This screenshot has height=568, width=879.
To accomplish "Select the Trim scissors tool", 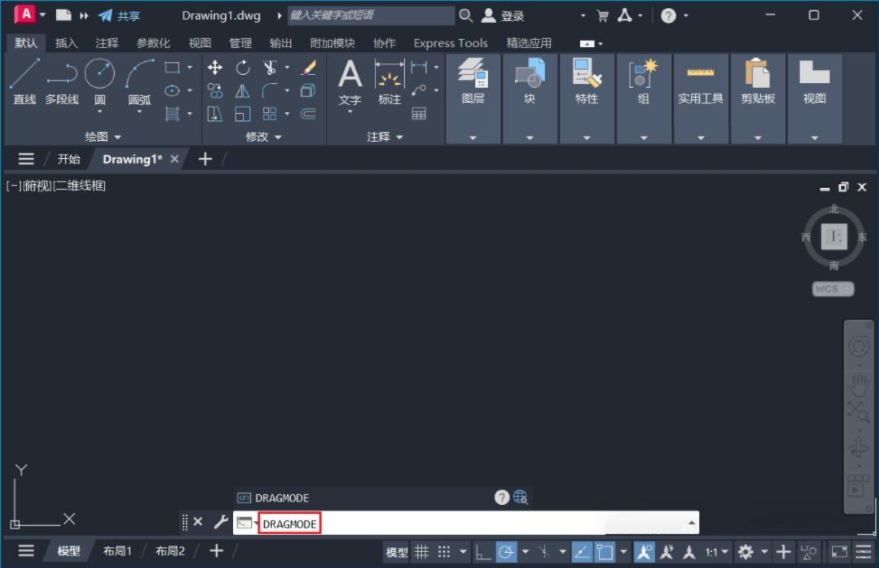I will [270, 68].
